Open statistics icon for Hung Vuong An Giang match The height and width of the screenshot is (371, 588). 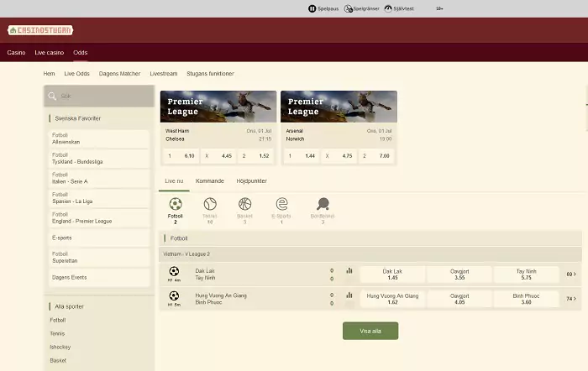(349, 295)
